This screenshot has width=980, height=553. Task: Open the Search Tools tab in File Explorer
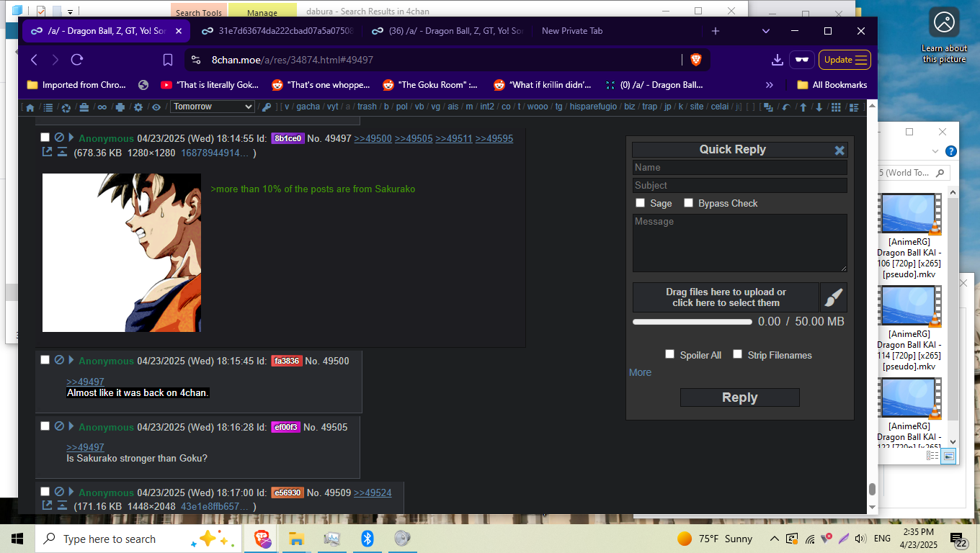pyautogui.click(x=199, y=12)
